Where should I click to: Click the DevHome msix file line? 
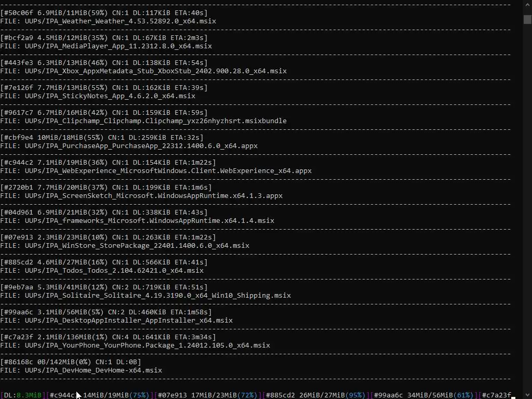pyautogui.click(x=81, y=370)
